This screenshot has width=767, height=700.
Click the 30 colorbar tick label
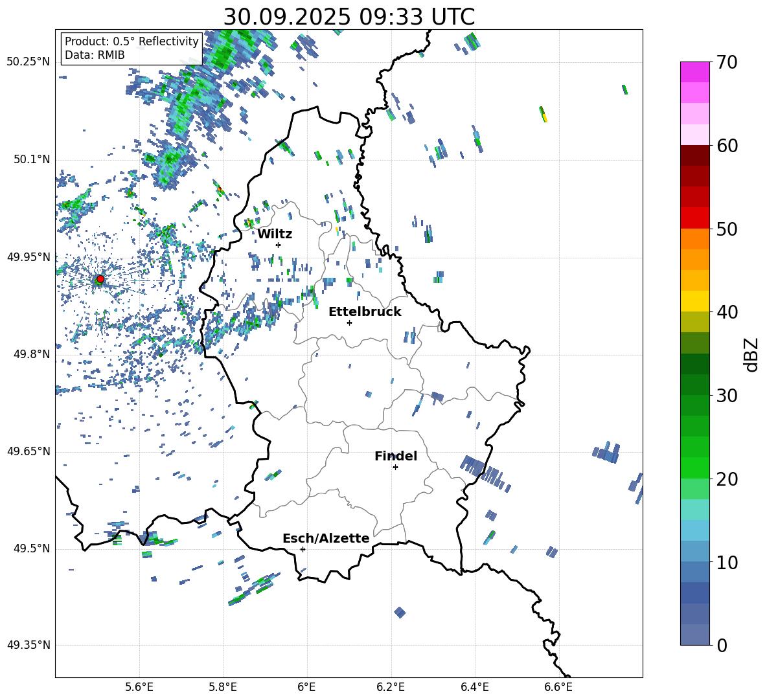[727, 396]
